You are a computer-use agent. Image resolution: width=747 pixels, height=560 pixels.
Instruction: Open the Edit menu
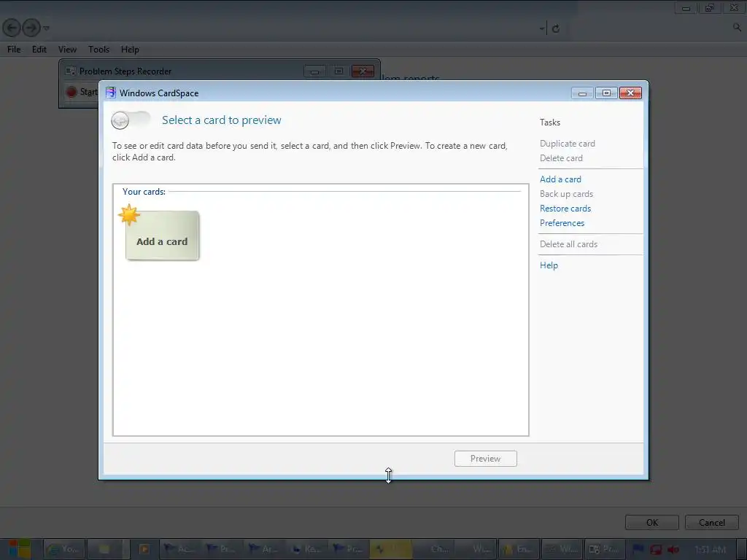pyautogui.click(x=39, y=50)
